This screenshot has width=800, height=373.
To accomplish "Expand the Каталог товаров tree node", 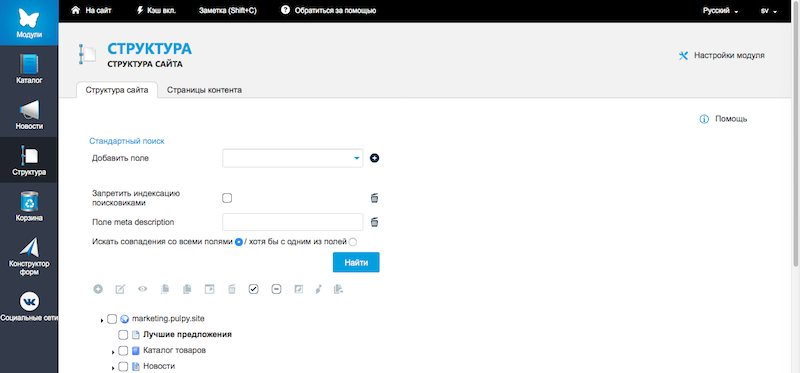I will tap(113, 352).
